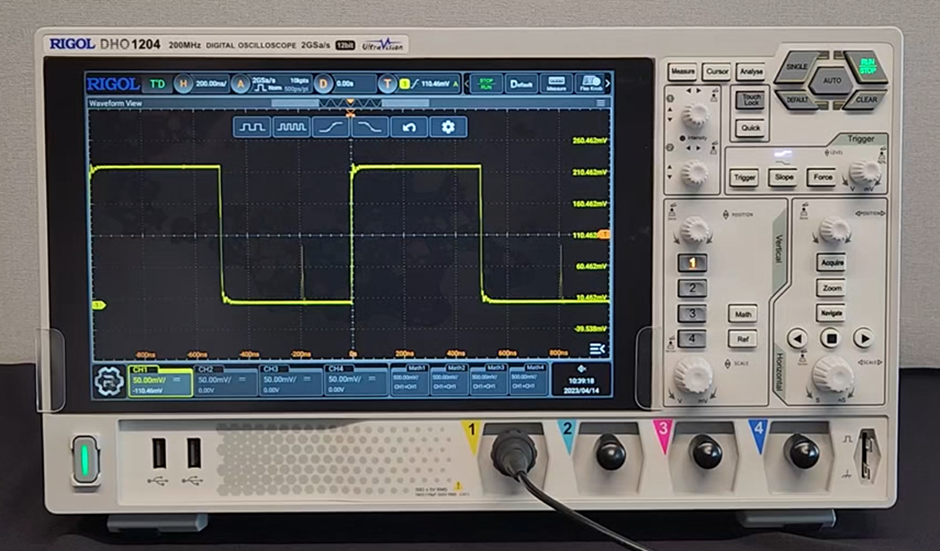The height and width of the screenshot is (551, 940).
Task: Open the 200.00ns timebase value field
Action: [211, 84]
